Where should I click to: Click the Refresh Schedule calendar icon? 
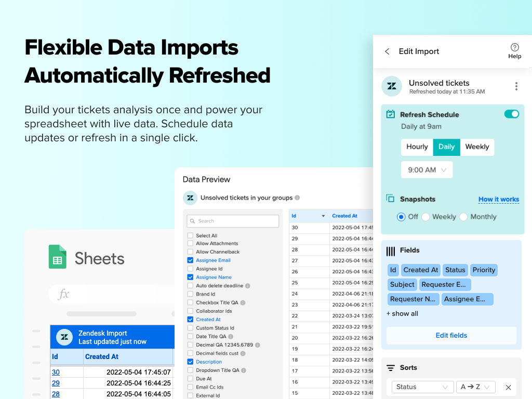click(x=390, y=115)
